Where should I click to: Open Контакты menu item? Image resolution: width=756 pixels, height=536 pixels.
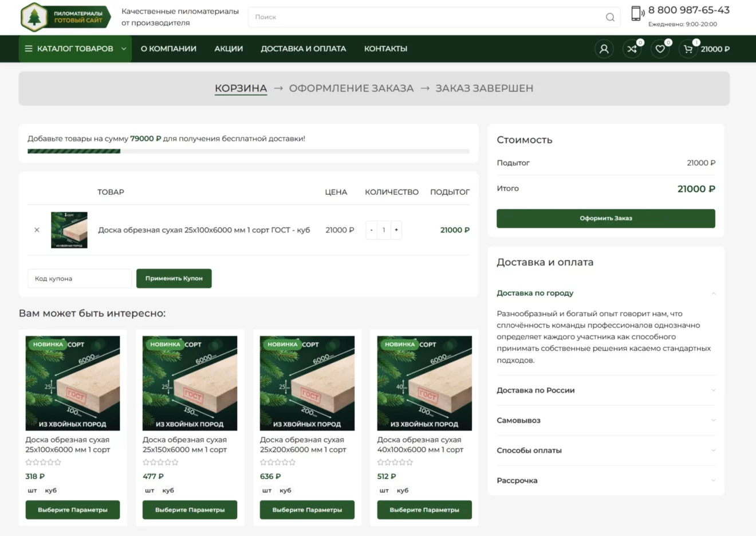click(x=385, y=49)
